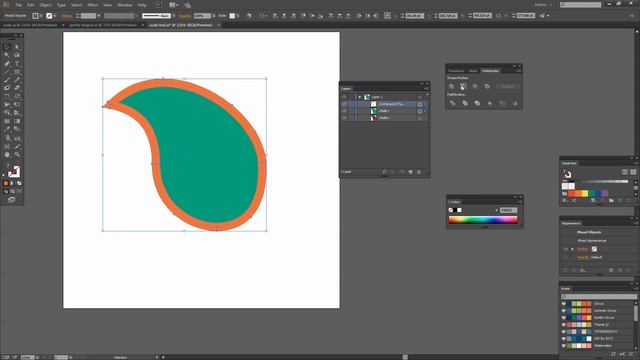Select the Type tool
The width and height of the screenshot is (640, 360).
[x=17, y=64]
